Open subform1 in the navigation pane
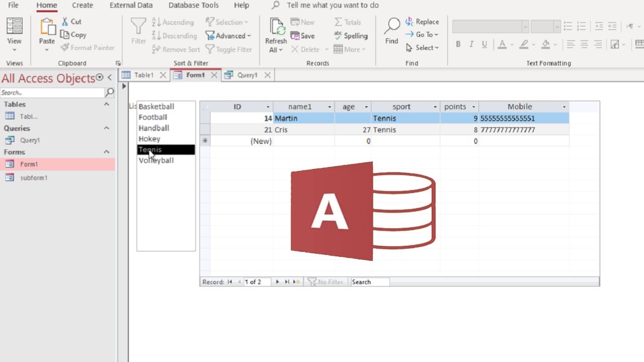 pos(34,178)
